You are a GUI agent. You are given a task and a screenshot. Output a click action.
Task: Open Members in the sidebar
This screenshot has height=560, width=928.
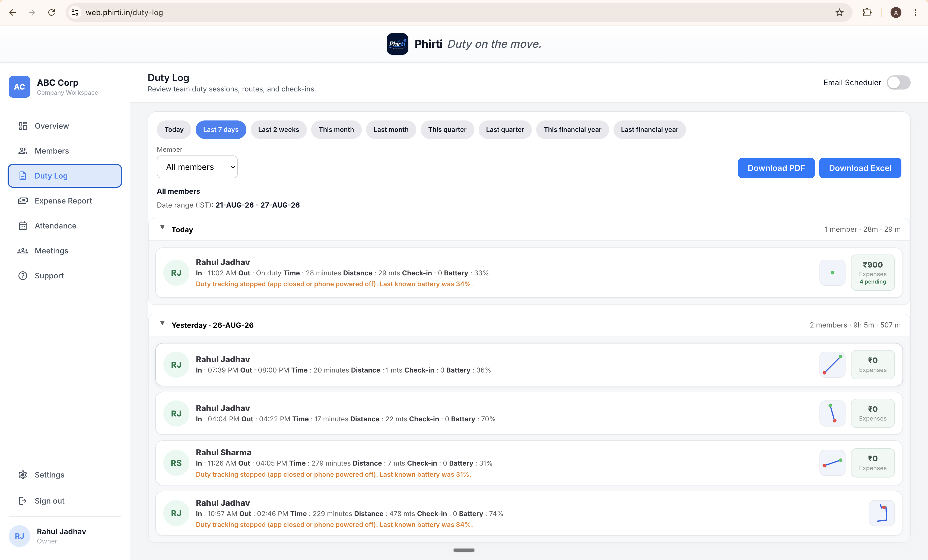[65, 151]
